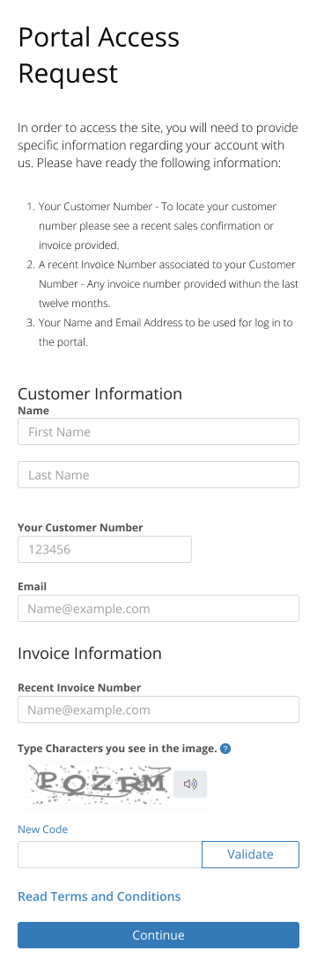Click the Portal Access Request heading
317x980 pixels.
99,55
